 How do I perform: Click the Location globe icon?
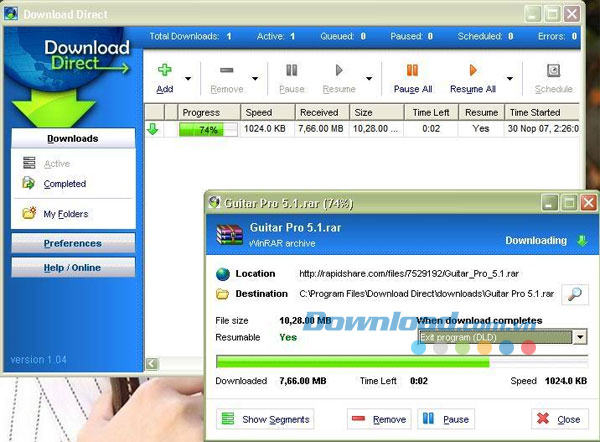[223, 274]
